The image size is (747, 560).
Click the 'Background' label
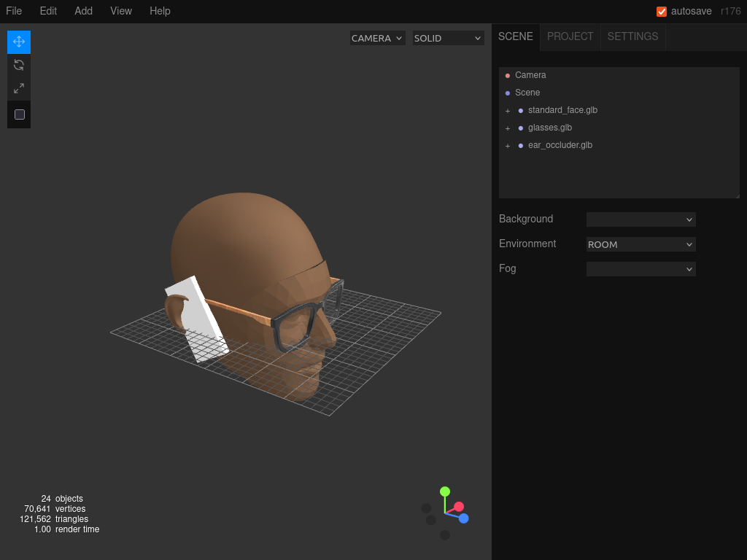click(x=526, y=219)
